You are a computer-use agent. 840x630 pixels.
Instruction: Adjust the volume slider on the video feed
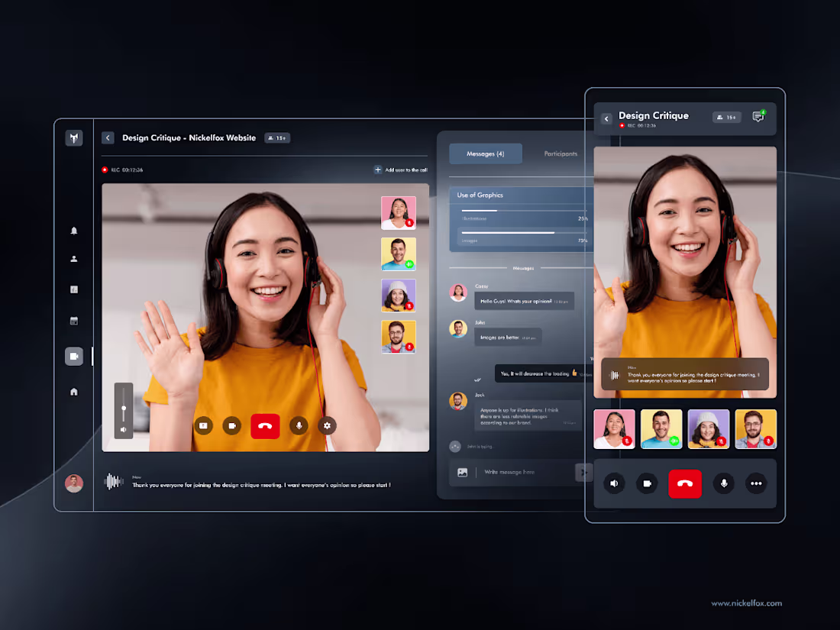(123, 409)
